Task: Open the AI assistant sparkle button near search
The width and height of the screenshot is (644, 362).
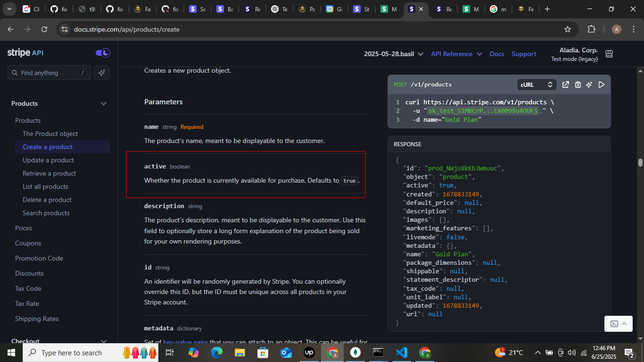Action: [x=102, y=73]
